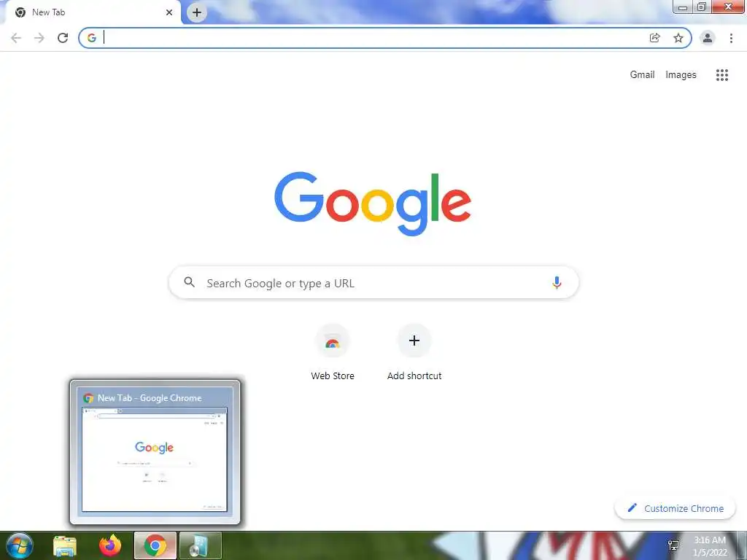747x560 pixels.
Task: Click the share this page icon
Action: pos(655,38)
